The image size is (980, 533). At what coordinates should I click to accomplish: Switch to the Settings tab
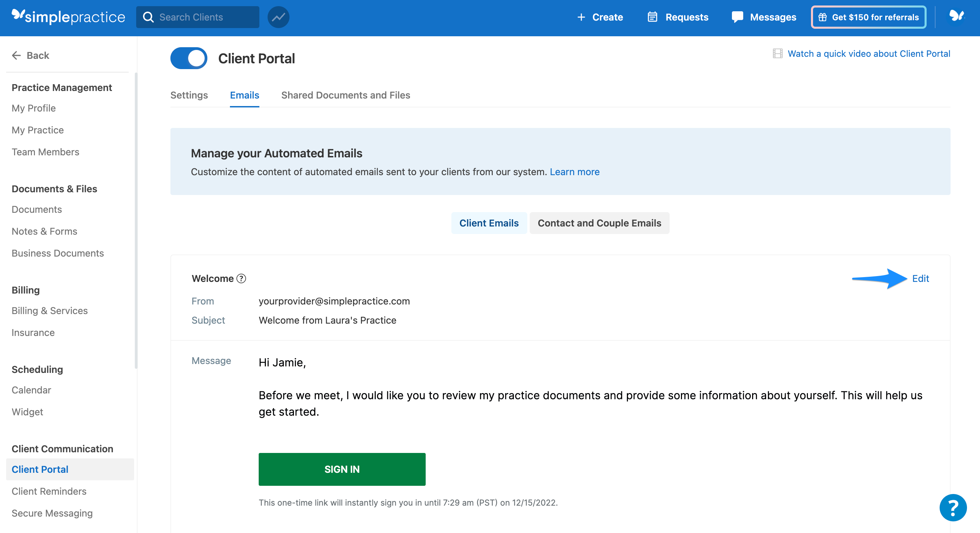click(189, 95)
